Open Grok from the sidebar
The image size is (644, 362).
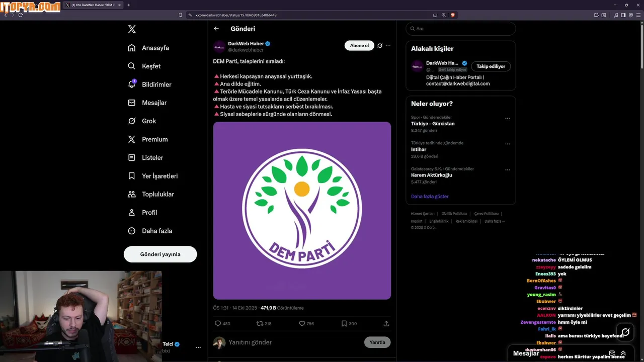pos(142,121)
